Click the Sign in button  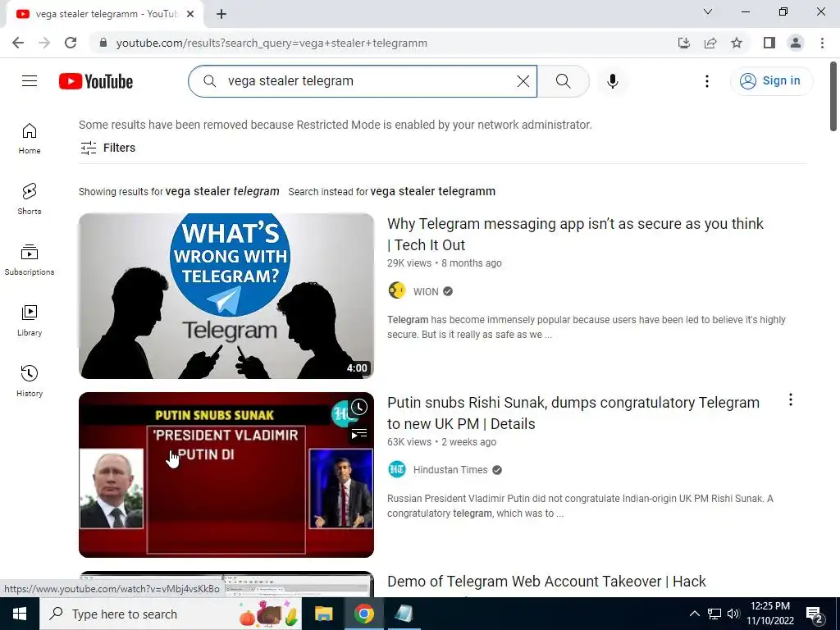tap(771, 81)
